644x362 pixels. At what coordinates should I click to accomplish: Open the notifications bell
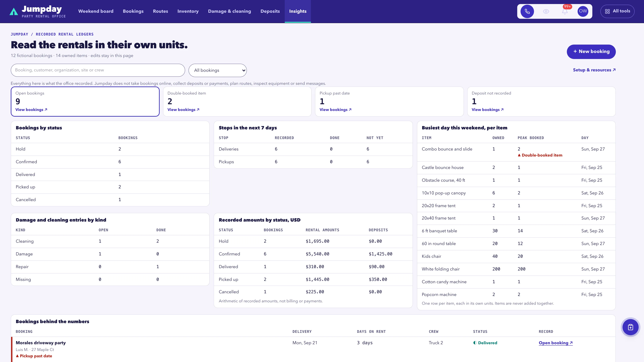(565, 11)
